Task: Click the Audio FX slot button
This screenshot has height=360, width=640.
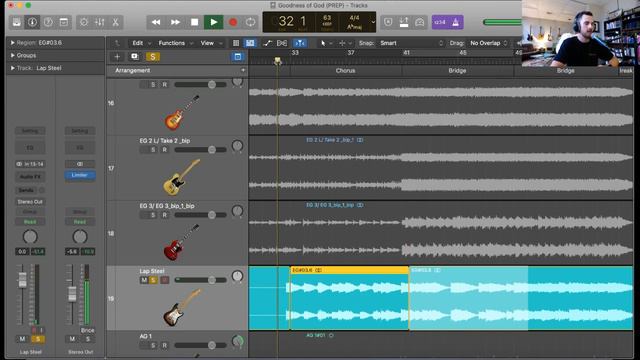Action: (30, 177)
